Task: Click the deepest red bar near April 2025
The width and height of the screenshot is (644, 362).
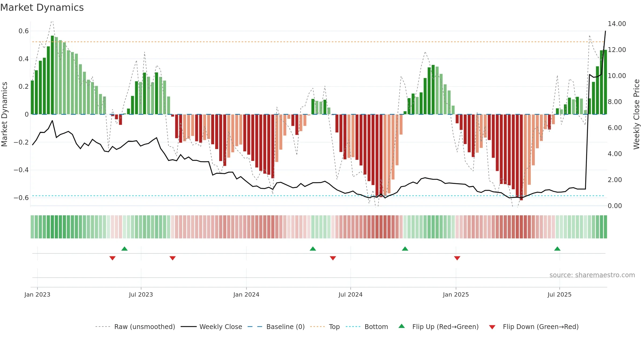Action: [x=521, y=157]
